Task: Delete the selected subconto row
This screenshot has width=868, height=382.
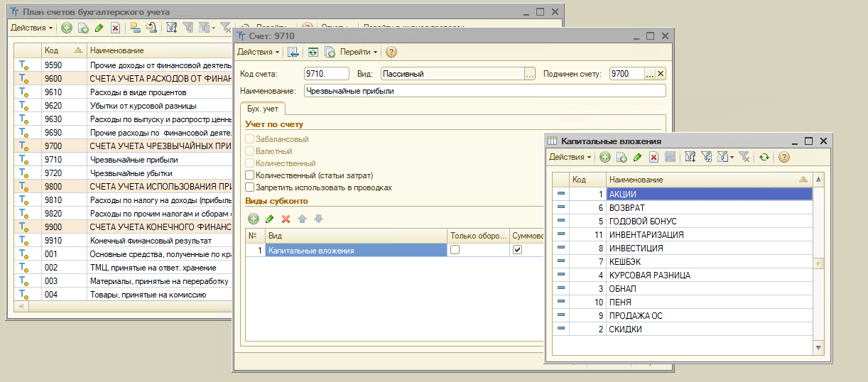Action: pos(286,219)
